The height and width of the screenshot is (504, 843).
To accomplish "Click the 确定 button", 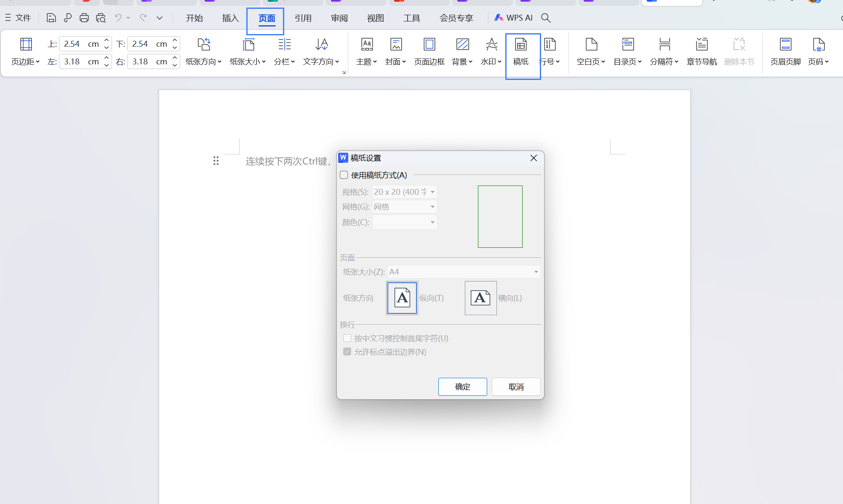I will [x=462, y=387].
